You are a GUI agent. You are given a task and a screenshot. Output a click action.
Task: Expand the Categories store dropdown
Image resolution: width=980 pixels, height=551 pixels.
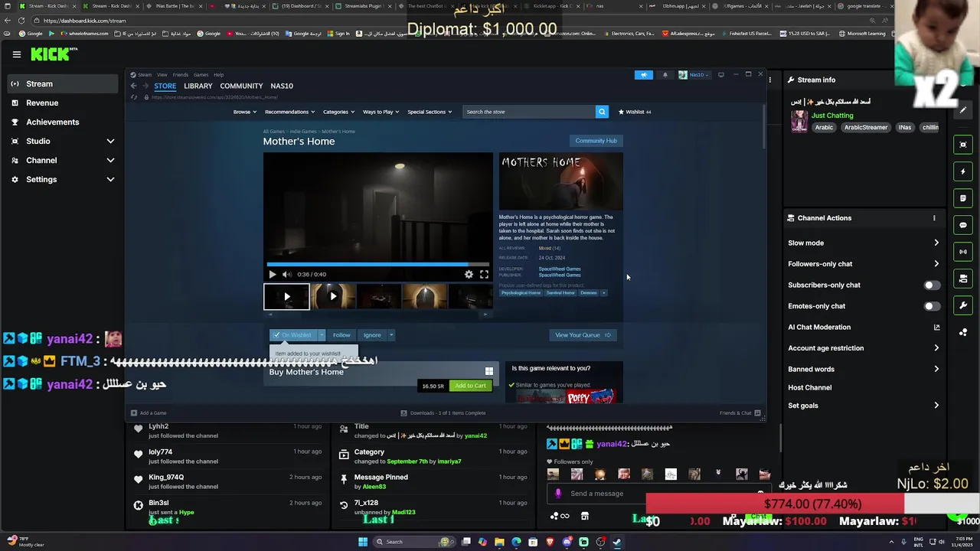tap(338, 112)
